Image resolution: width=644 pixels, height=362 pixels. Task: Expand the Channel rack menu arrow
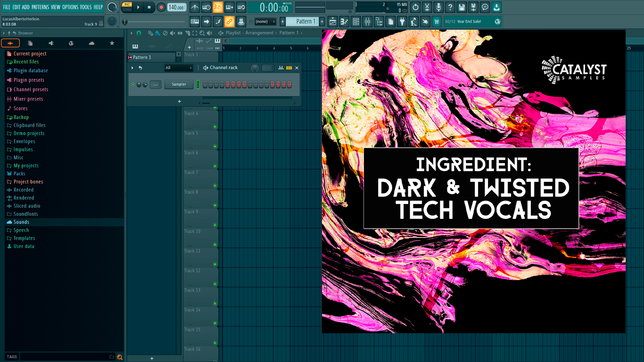pyautogui.click(x=132, y=68)
